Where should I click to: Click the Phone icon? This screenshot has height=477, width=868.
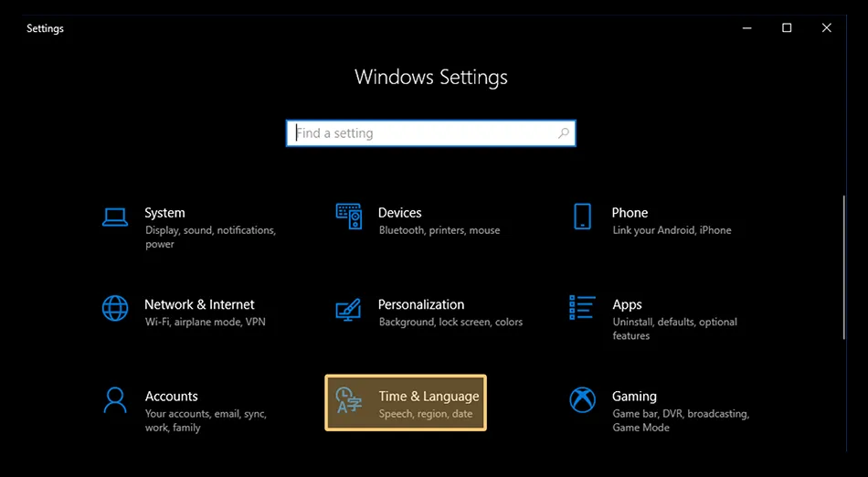click(x=582, y=217)
